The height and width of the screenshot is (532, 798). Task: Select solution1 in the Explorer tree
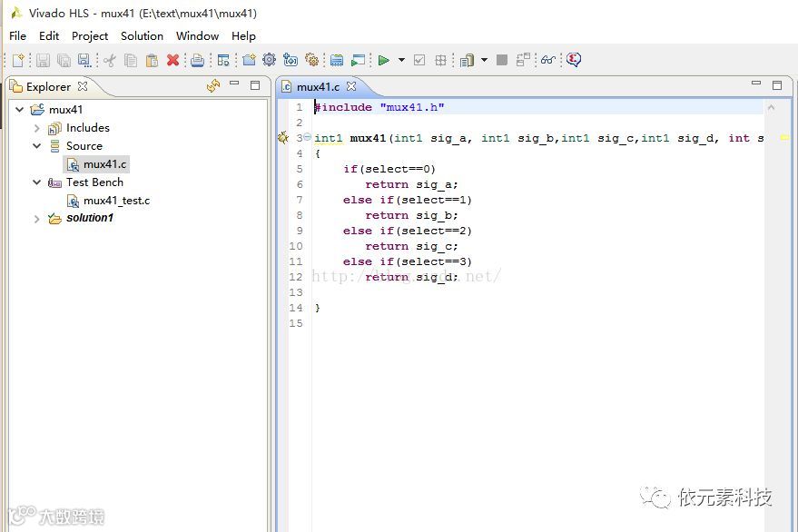89,218
